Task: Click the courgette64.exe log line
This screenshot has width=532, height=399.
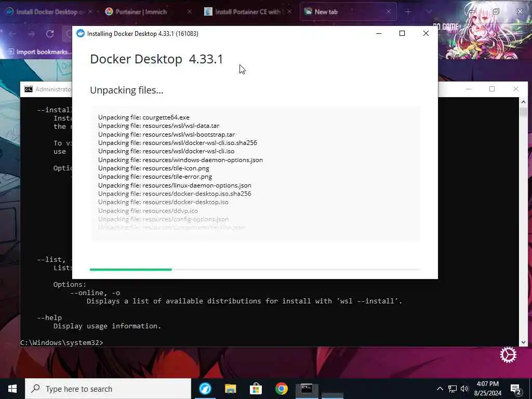Action: tap(144, 117)
